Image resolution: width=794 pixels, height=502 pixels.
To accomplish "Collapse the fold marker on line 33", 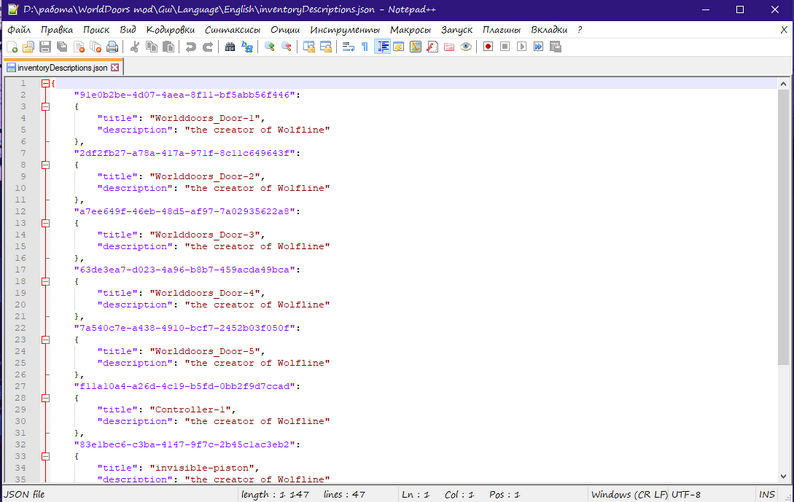I will pos(46,456).
